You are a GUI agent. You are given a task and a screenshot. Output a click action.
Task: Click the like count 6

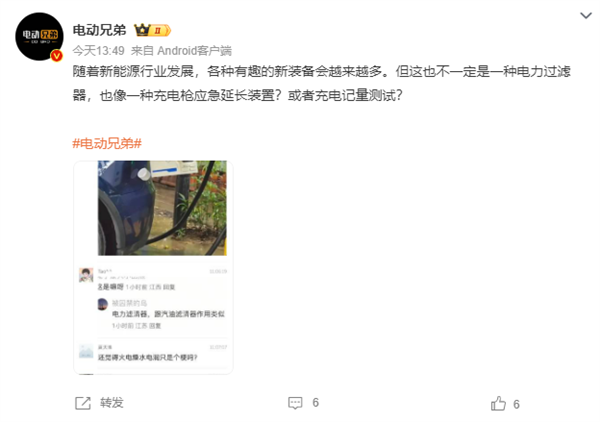pos(516,404)
